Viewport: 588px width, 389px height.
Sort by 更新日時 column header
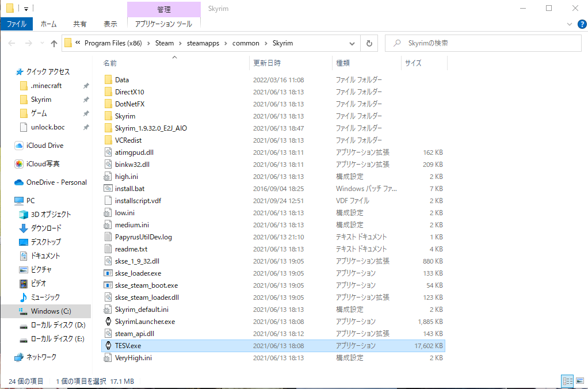click(291, 63)
